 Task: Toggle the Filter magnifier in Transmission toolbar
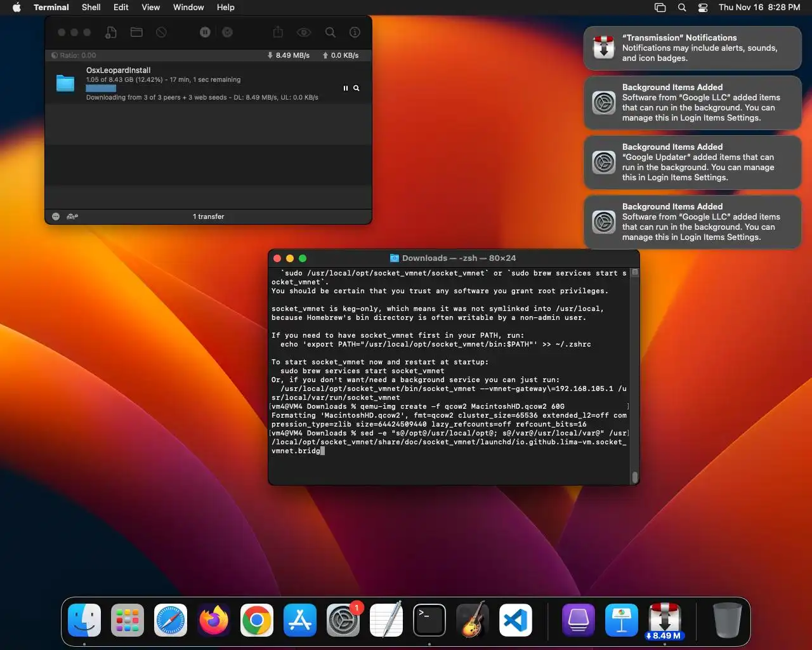(x=331, y=32)
